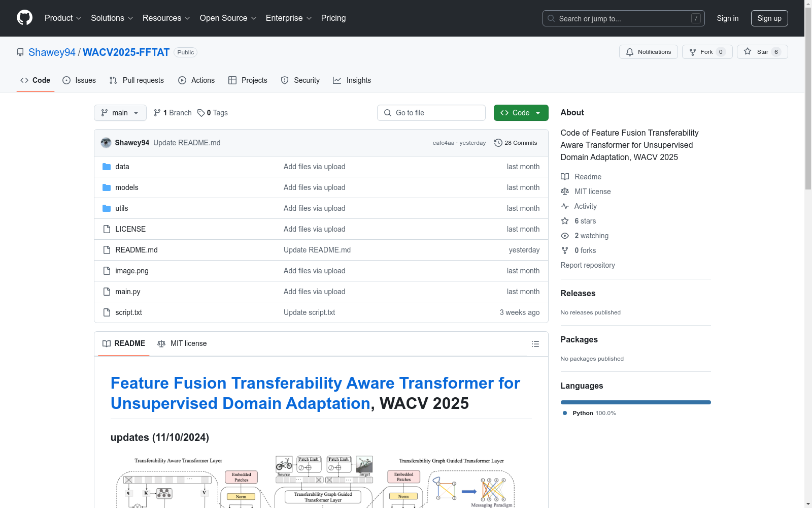Click Sign in
Screen dimensions: 812x508
(x=728, y=18)
